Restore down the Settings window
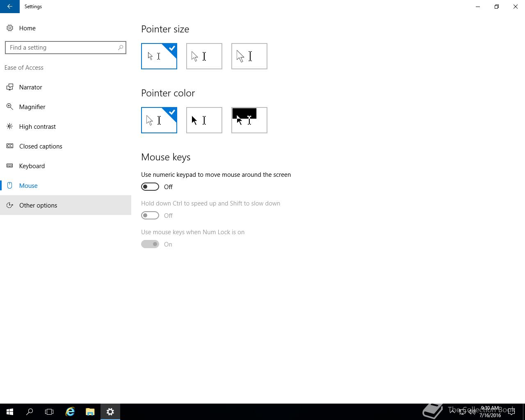Screen dimensions: 525x420 point(497,7)
